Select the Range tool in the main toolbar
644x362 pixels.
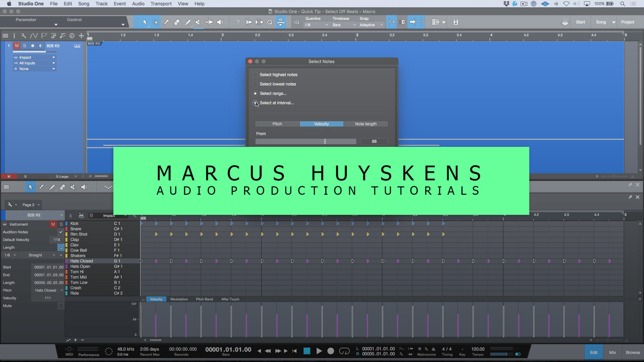[x=155, y=22]
